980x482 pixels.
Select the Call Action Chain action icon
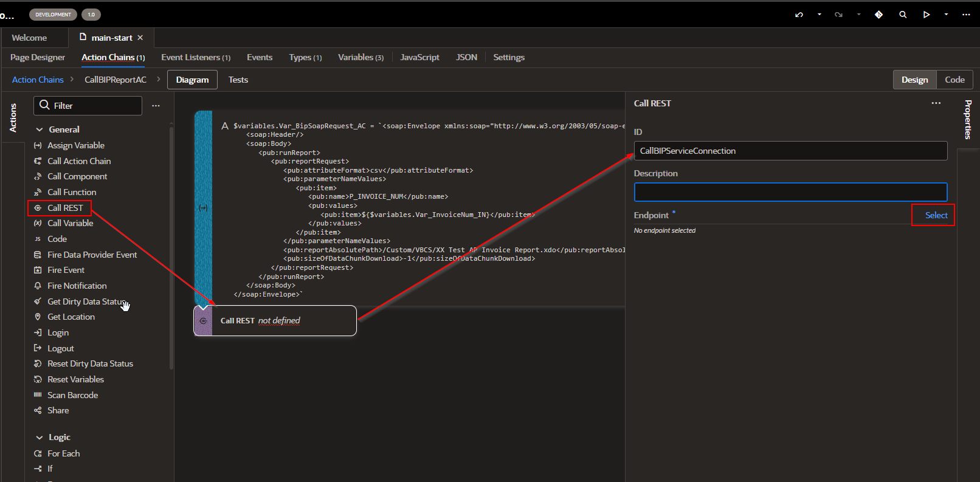38,161
